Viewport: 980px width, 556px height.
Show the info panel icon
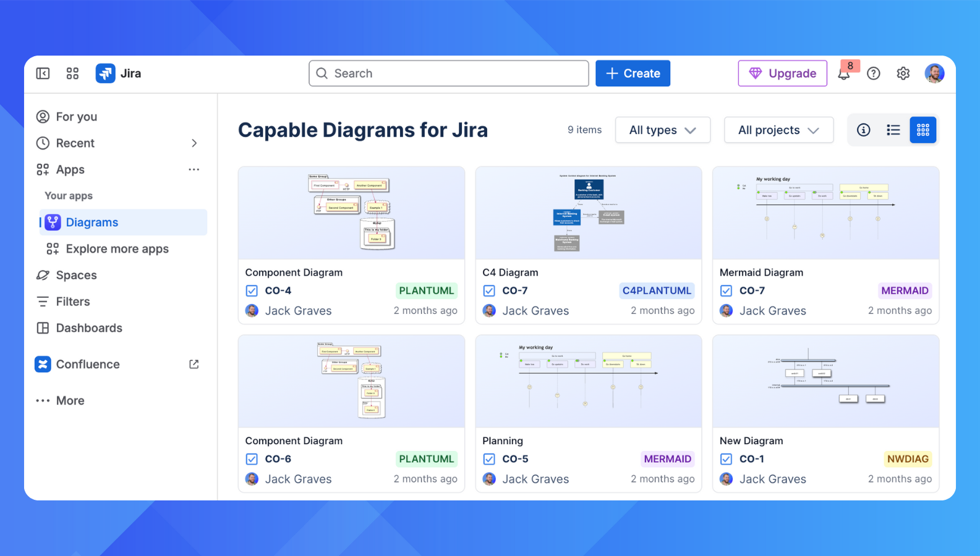point(863,130)
